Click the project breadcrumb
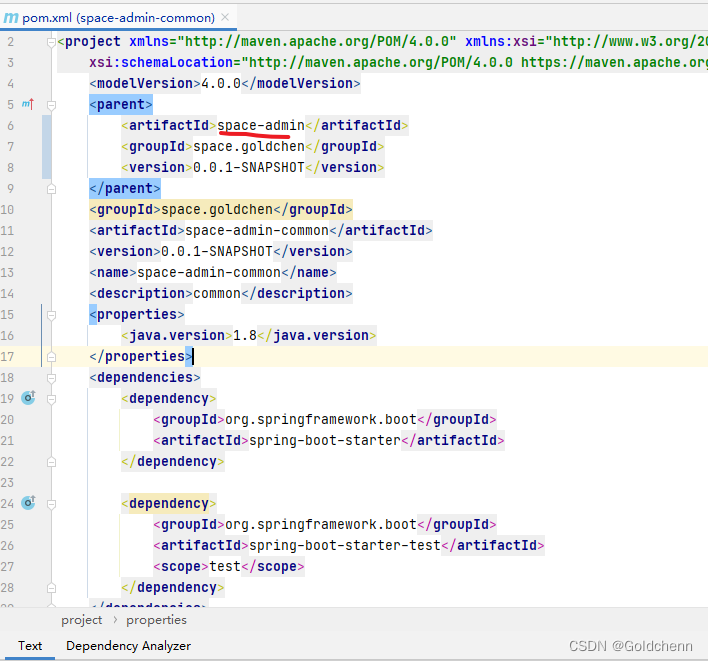This screenshot has width=708, height=661. pos(82,620)
